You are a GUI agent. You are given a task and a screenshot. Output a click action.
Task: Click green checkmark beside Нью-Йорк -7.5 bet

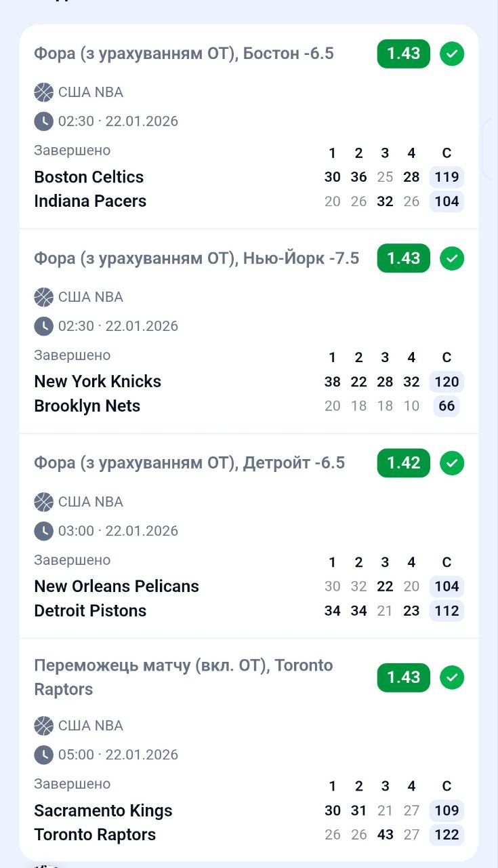452,258
